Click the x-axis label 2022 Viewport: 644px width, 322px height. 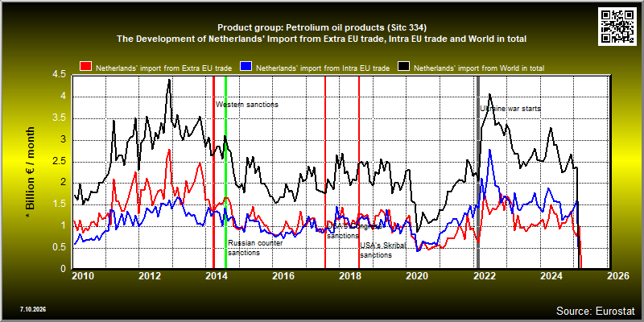tap(485, 276)
